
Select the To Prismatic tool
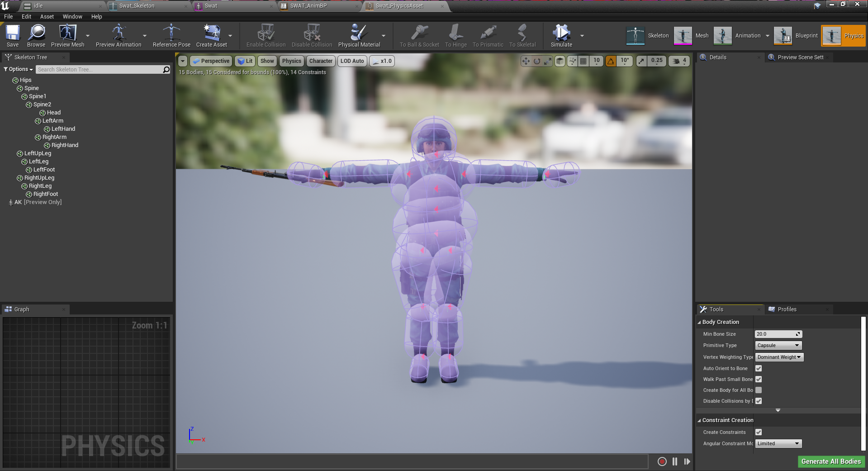[x=488, y=35]
